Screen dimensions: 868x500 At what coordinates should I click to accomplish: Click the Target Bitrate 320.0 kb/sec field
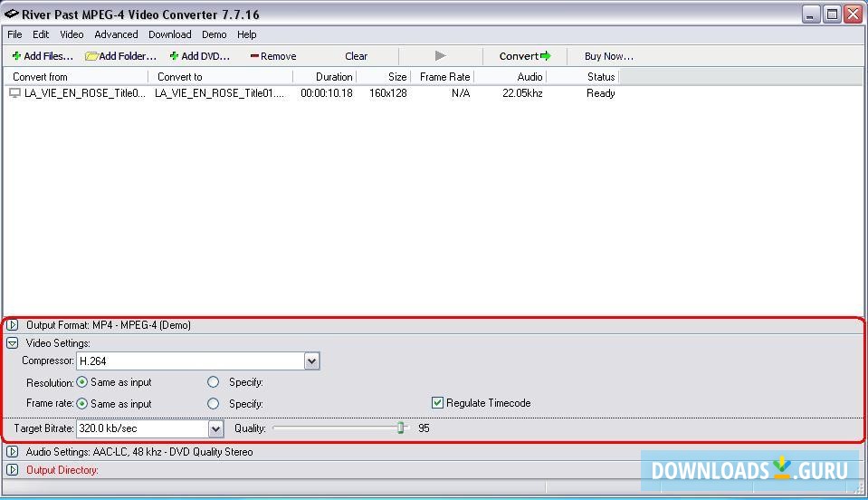pos(142,428)
